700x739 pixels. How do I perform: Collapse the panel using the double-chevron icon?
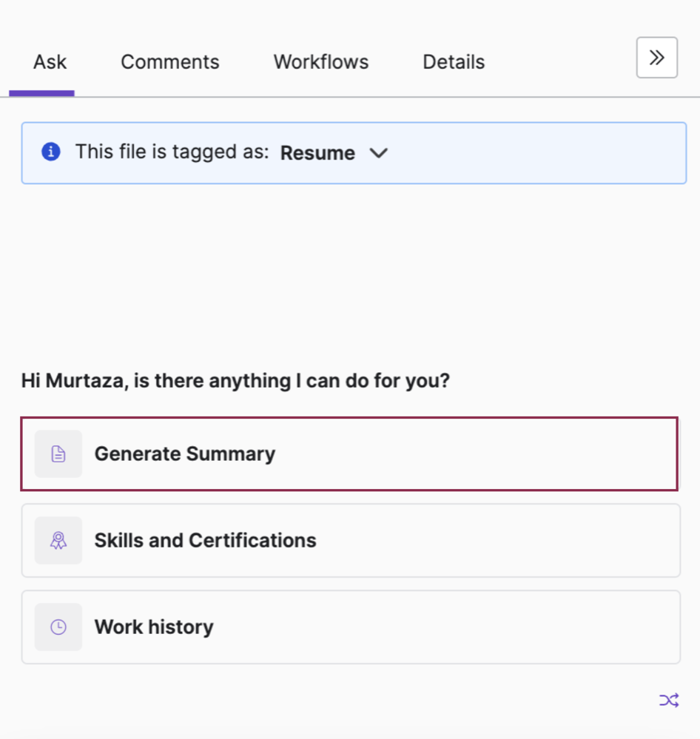click(x=656, y=58)
